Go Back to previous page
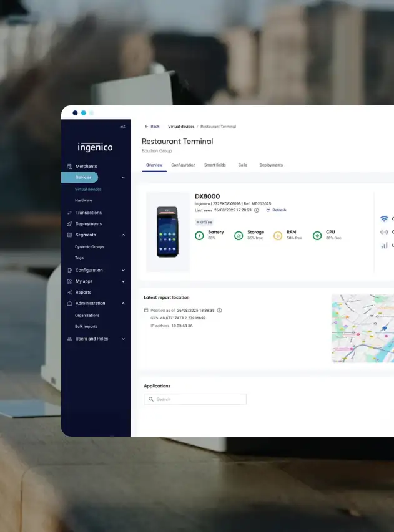The width and height of the screenshot is (394, 532). coord(152,127)
